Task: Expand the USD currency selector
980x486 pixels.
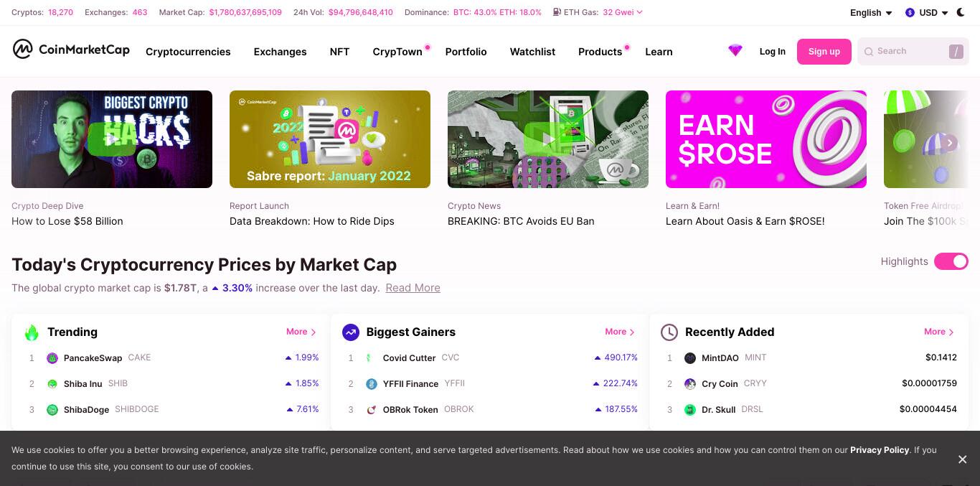Action: [926, 12]
